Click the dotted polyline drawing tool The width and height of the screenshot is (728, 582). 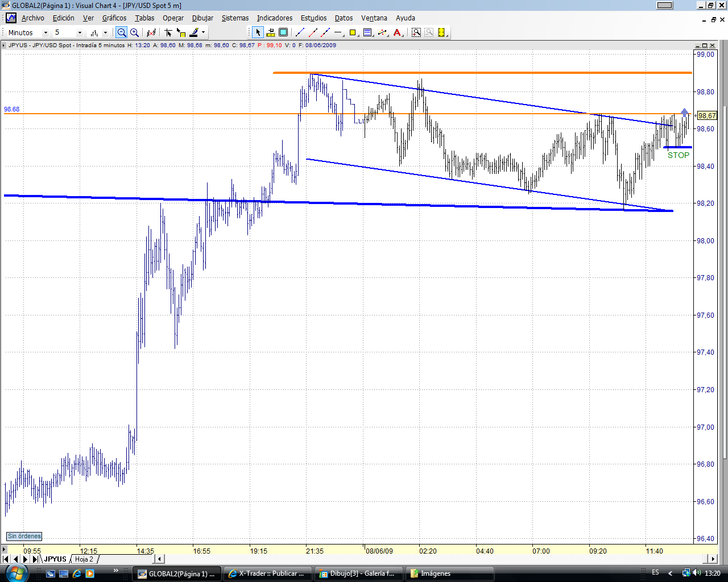(x=382, y=32)
